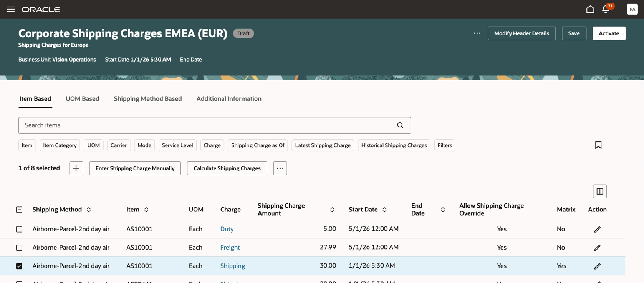Open the Mode filter chip
Image resolution: width=644 pixels, height=283 pixels.
144,145
